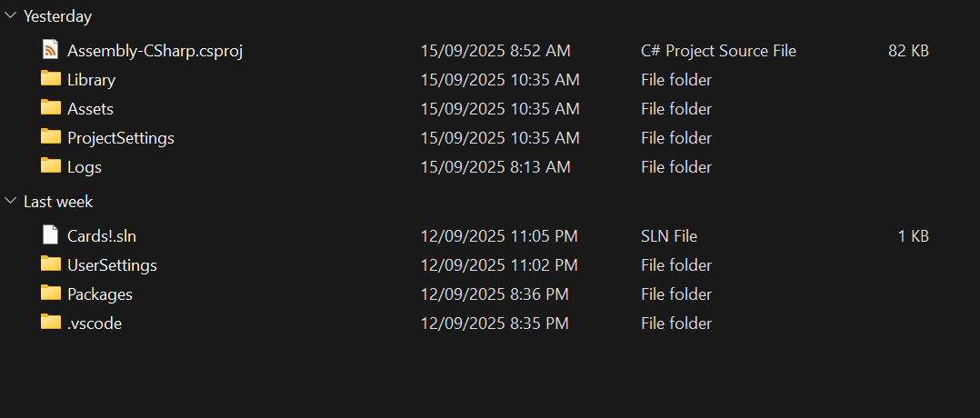Click the C# Project Source File type text
This screenshot has height=418, width=980.
pyautogui.click(x=718, y=51)
